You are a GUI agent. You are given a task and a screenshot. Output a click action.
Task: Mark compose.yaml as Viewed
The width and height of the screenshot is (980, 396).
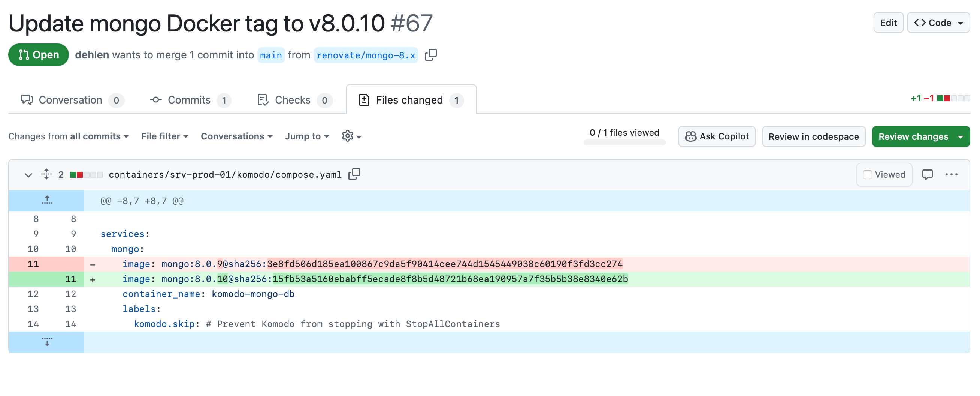pos(868,174)
